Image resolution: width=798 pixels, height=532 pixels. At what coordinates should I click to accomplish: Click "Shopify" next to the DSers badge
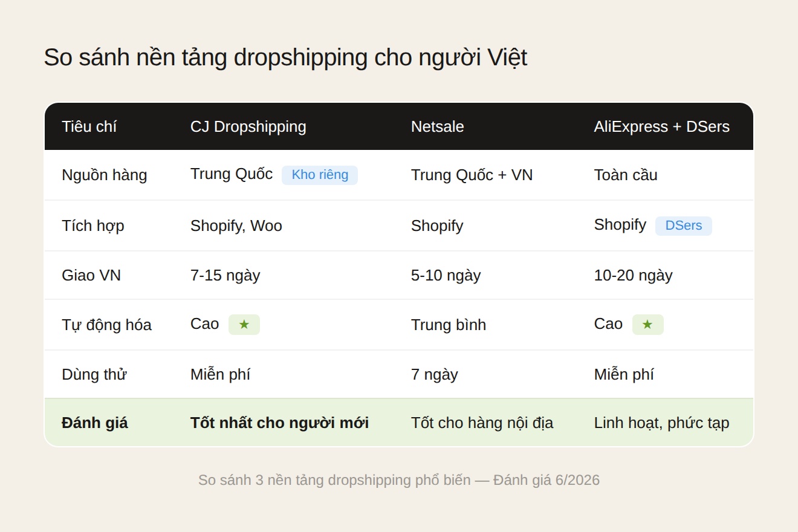pyautogui.click(x=620, y=225)
